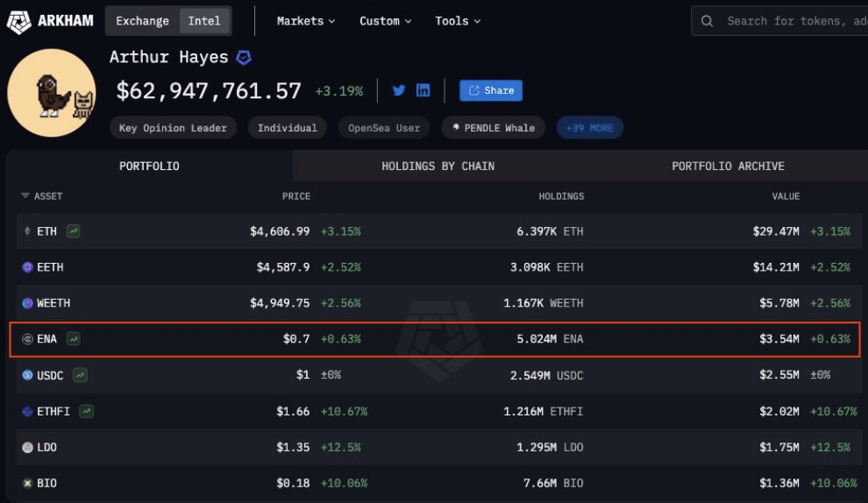Click total balance $62,947,761.57

pyautogui.click(x=209, y=91)
